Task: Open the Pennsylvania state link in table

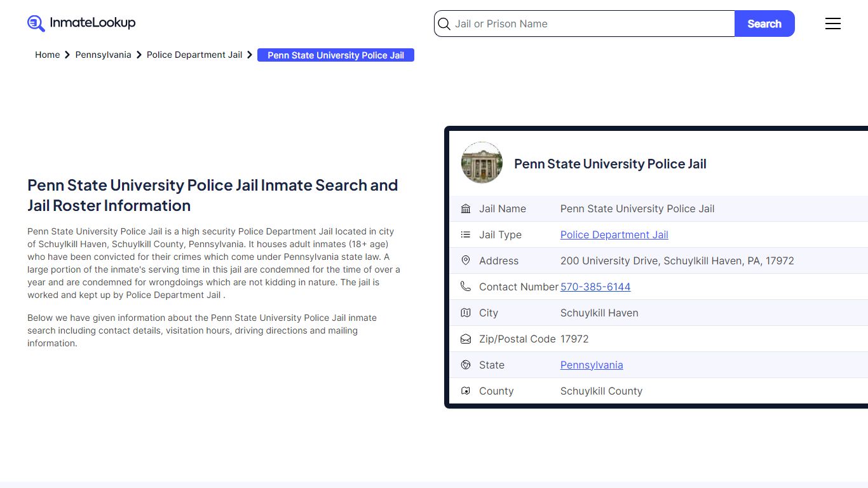Action: click(592, 365)
